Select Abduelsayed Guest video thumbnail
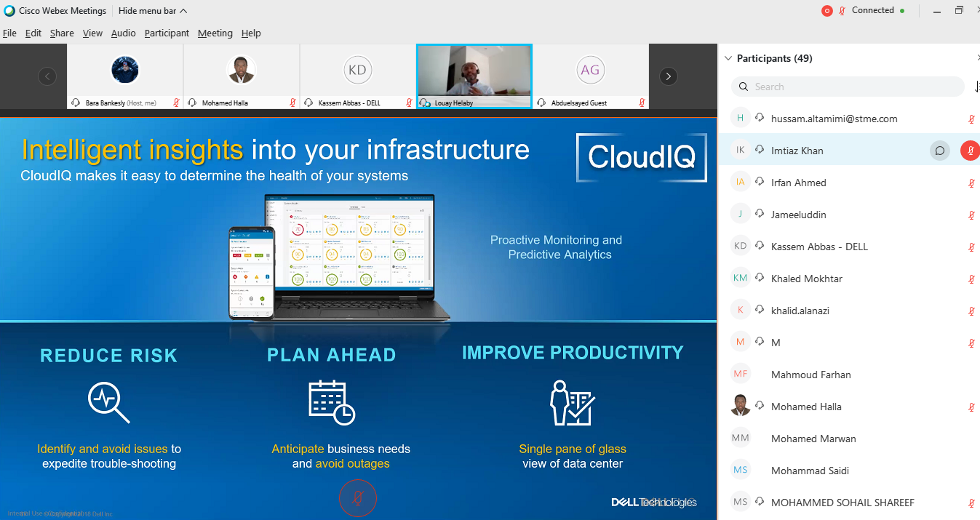 pyautogui.click(x=590, y=76)
